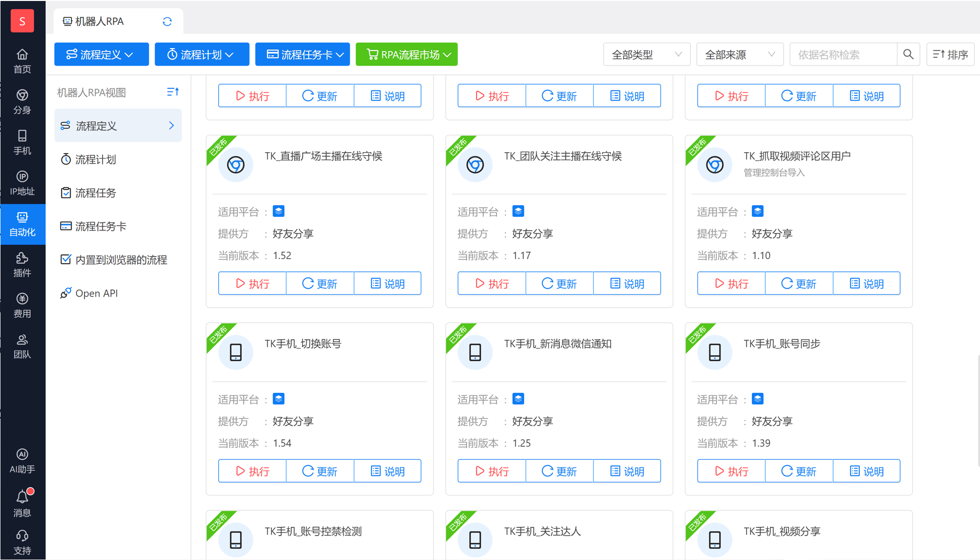
Task: Open the 流程计划 dropdown button
Action: click(202, 54)
